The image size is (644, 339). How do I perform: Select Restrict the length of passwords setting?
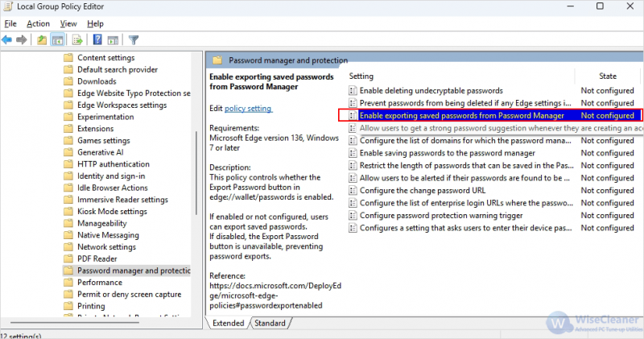pyautogui.click(x=467, y=166)
